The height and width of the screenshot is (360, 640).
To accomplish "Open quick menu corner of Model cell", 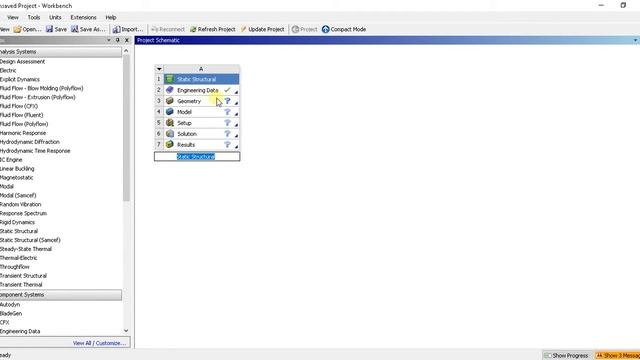I will pos(236,114).
